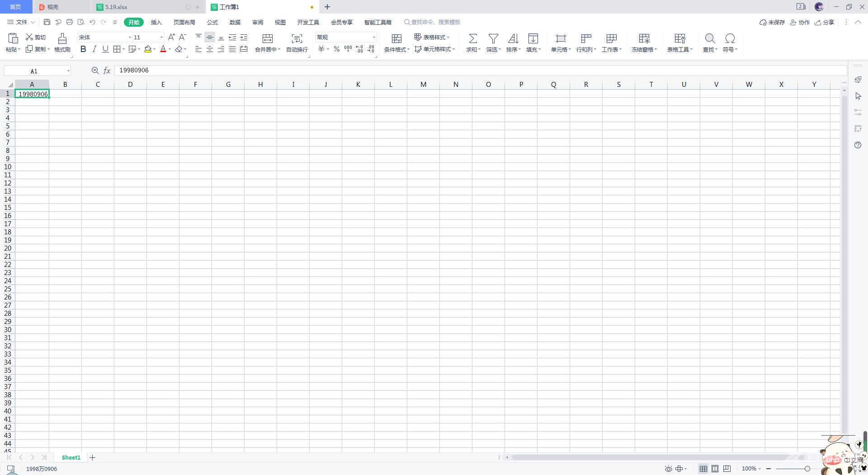868x475 pixels.
Task: Switch to the Insert (插入) ribbon tab
Action: [x=156, y=22]
